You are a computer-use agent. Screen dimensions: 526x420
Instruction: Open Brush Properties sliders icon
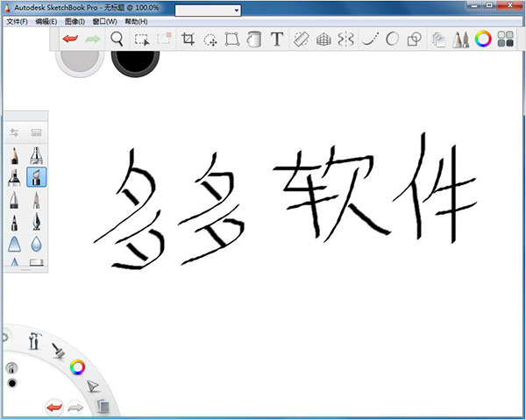point(14,132)
